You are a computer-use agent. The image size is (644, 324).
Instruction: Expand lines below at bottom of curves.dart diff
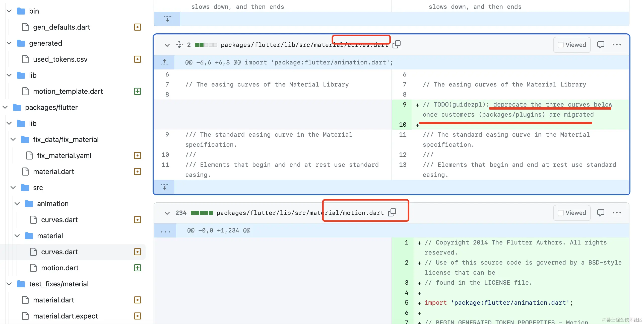tap(164, 187)
